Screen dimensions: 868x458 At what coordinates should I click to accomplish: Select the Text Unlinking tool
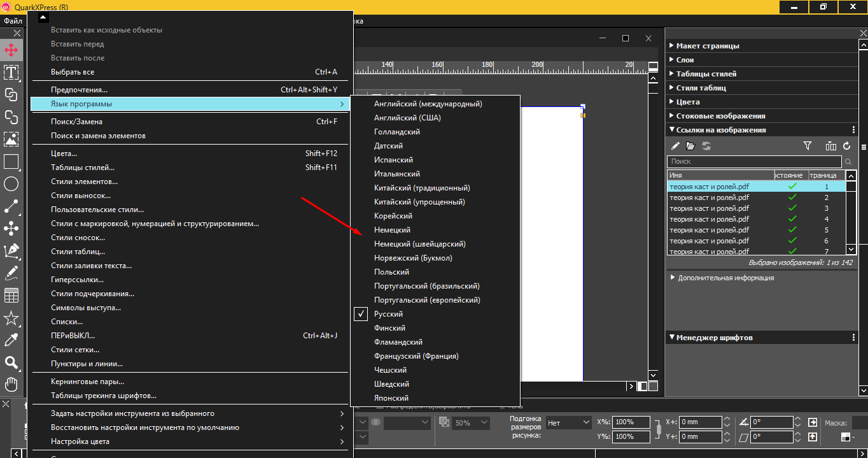(11, 117)
